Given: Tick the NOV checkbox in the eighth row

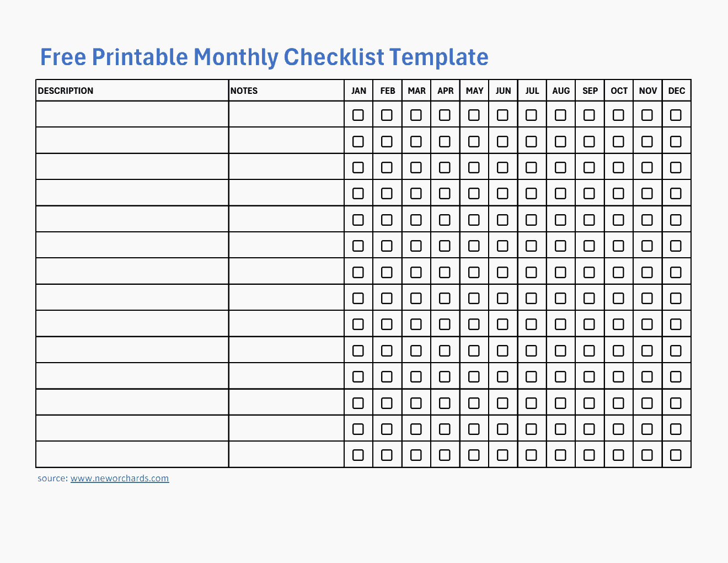Looking at the screenshot, I should (x=647, y=298).
